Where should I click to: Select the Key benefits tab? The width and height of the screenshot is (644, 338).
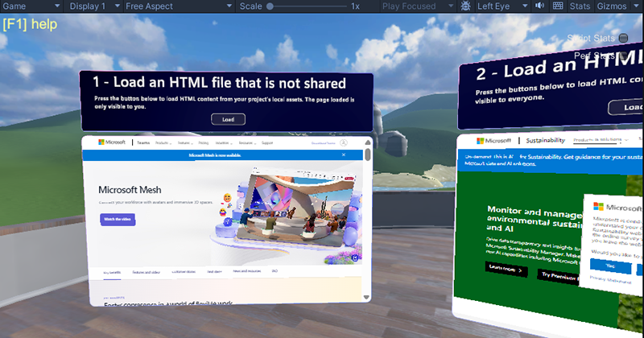click(x=112, y=273)
